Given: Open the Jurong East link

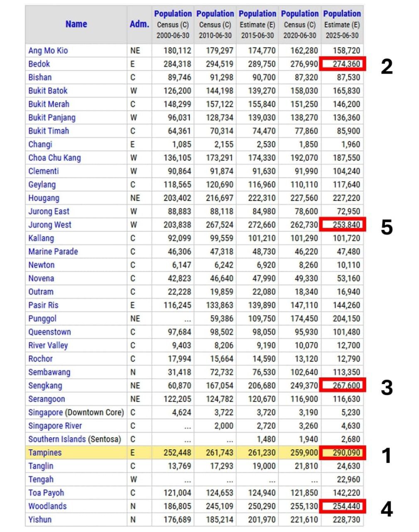Looking at the screenshot, I should coord(49,211).
